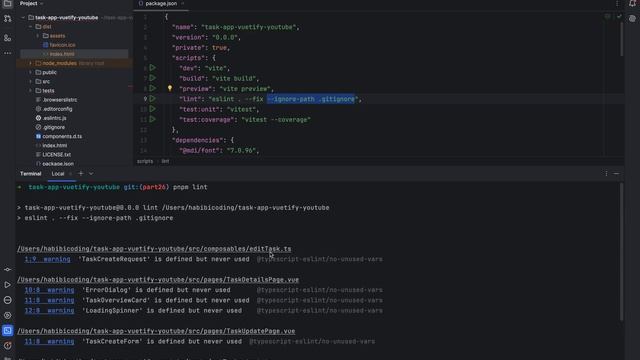Expand the public folder
Viewport: 640px width, 360px height.
[31, 72]
